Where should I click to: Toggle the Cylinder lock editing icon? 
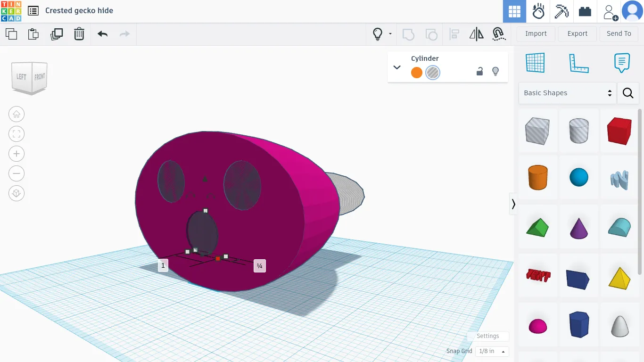point(479,72)
